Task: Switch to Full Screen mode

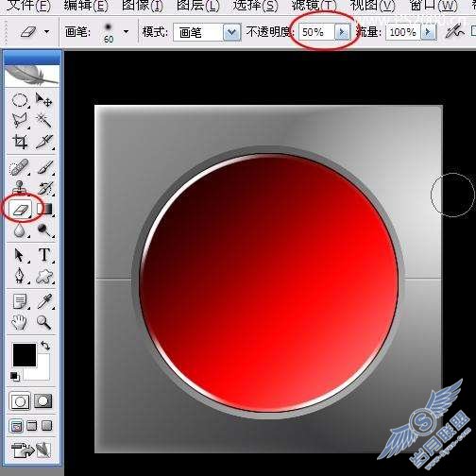Action: click(x=46, y=426)
